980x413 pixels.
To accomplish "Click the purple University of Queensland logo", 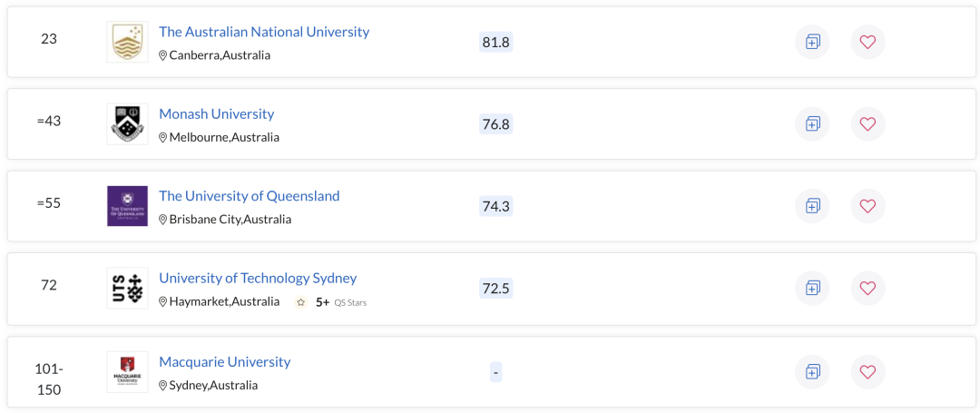I will pos(128,205).
